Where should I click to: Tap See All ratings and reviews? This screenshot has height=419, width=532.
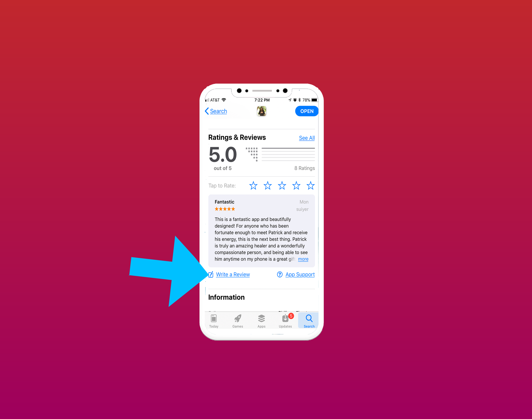(x=307, y=138)
